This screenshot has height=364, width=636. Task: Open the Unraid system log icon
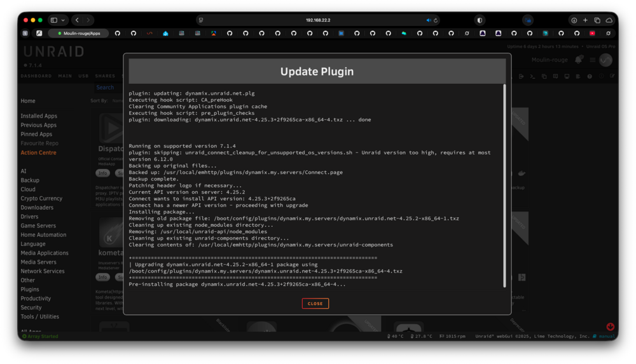click(x=578, y=76)
